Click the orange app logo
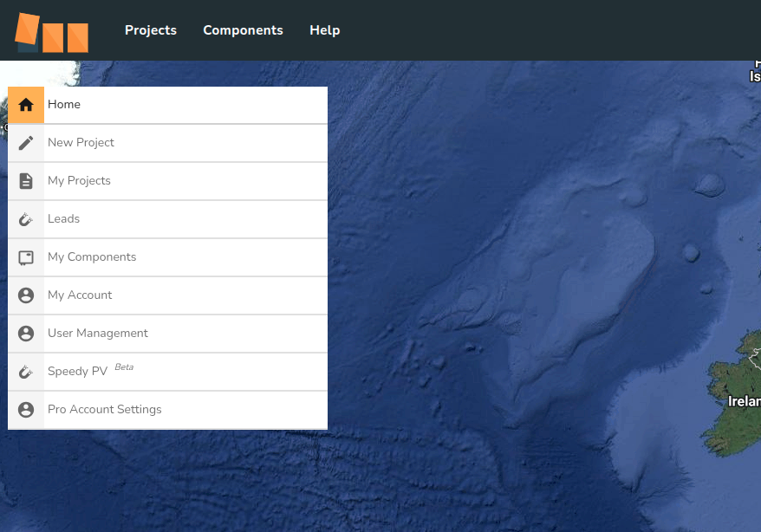Viewport: 761px width, 532px height. tap(52, 33)
